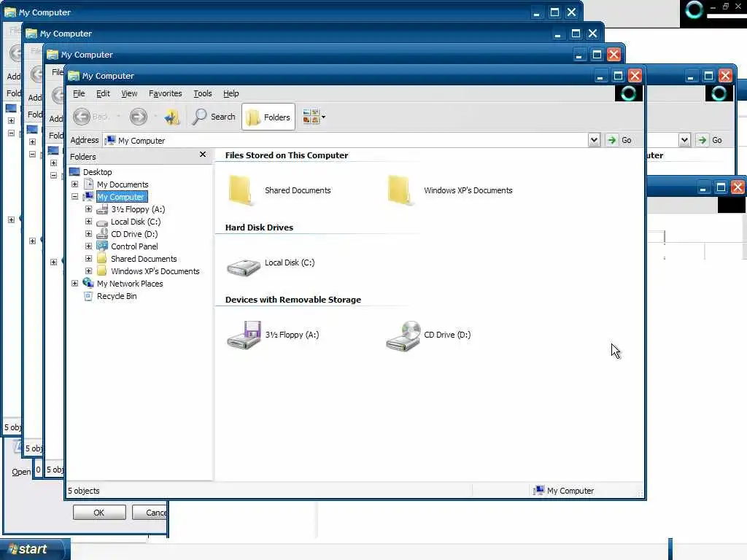This screenshot has width=747, height=560.
Task: Expand My Documents tree node
Action: 75,184
